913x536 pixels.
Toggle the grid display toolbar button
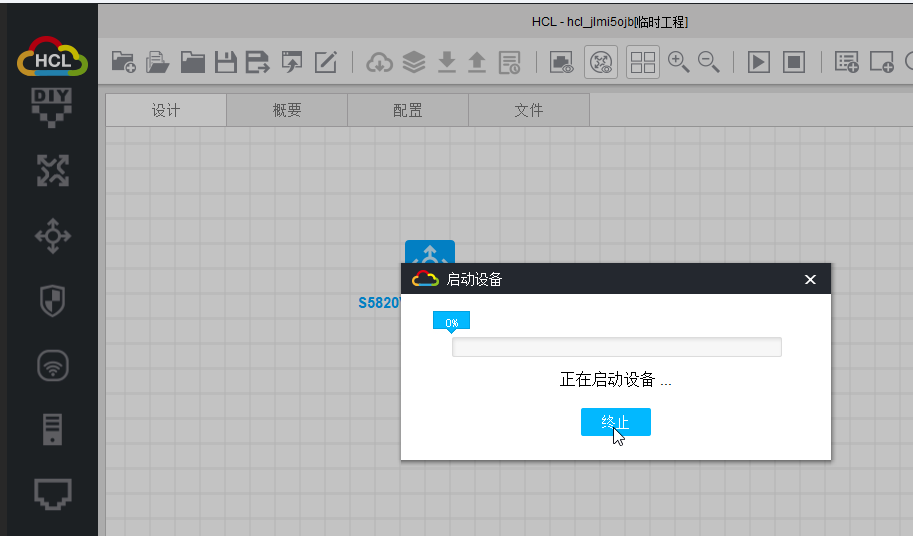643,62
